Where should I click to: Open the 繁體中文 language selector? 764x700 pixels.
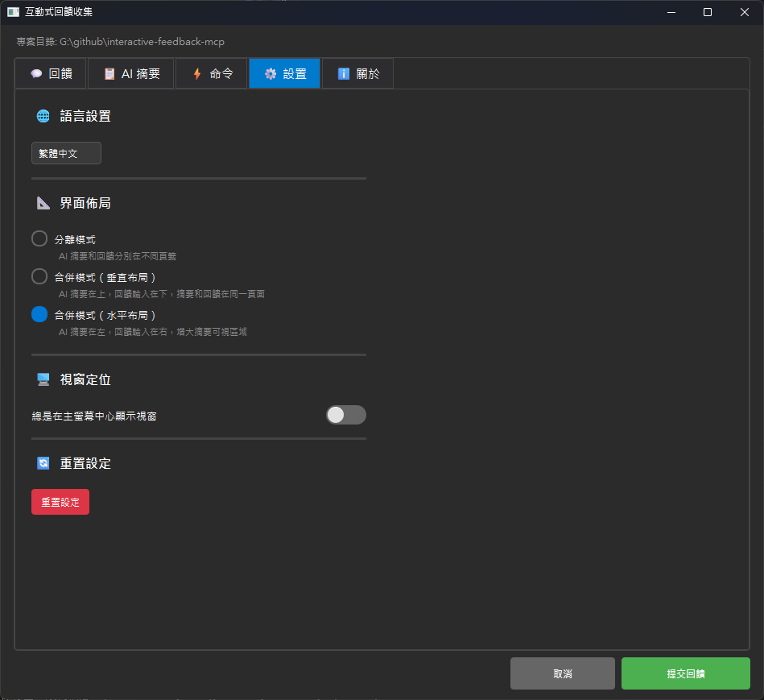(x=66, y=152)
